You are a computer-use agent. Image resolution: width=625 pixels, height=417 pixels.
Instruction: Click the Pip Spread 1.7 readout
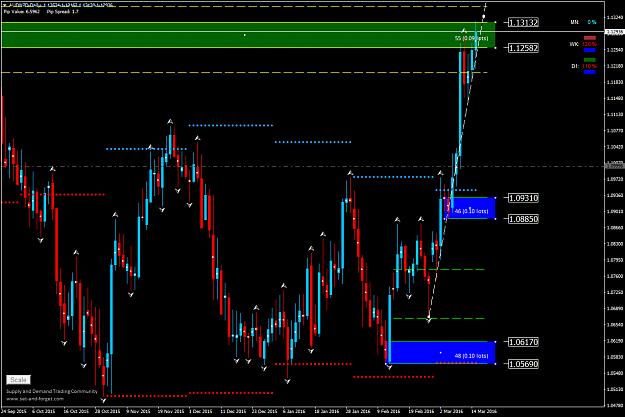[63, 12]
